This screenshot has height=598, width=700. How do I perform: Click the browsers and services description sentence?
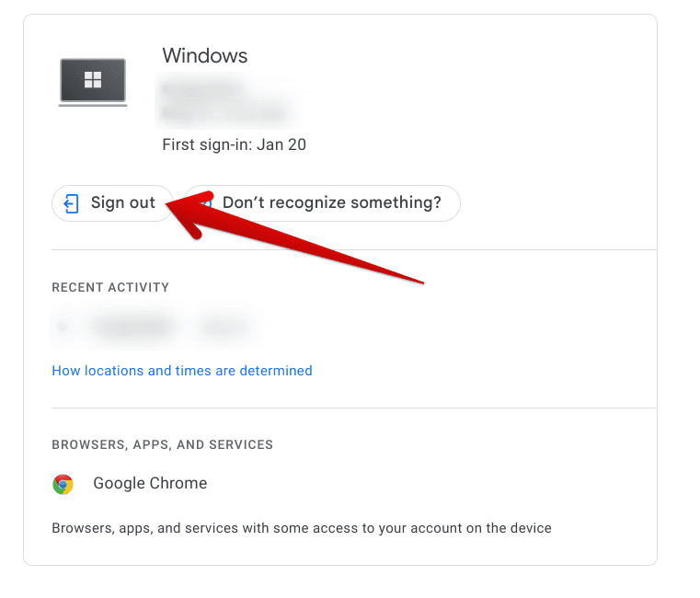point(302,529)
